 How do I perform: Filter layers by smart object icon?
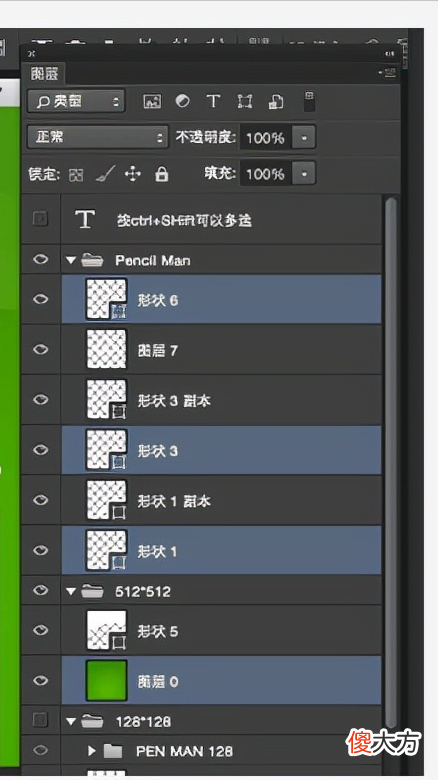click(276, 101)
